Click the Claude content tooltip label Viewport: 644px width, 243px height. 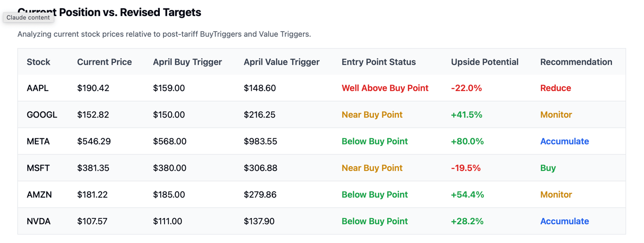[x=28, y=17]
